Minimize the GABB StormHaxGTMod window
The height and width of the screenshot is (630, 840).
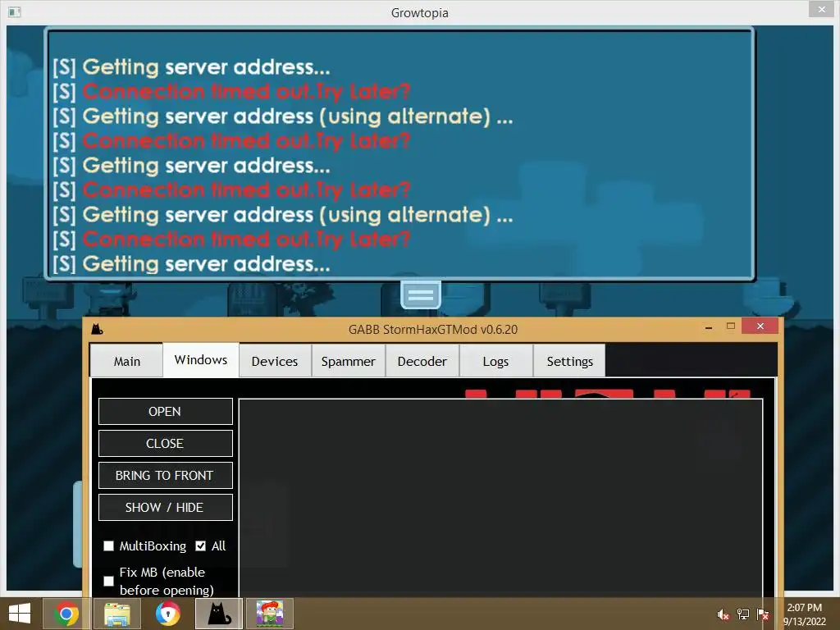click(x=709, y=326)
